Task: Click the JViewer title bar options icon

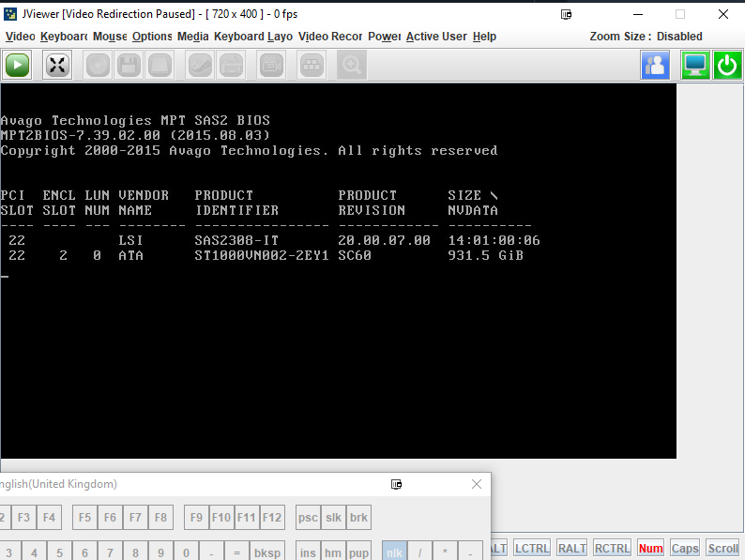Action: (x=567, y=14)
